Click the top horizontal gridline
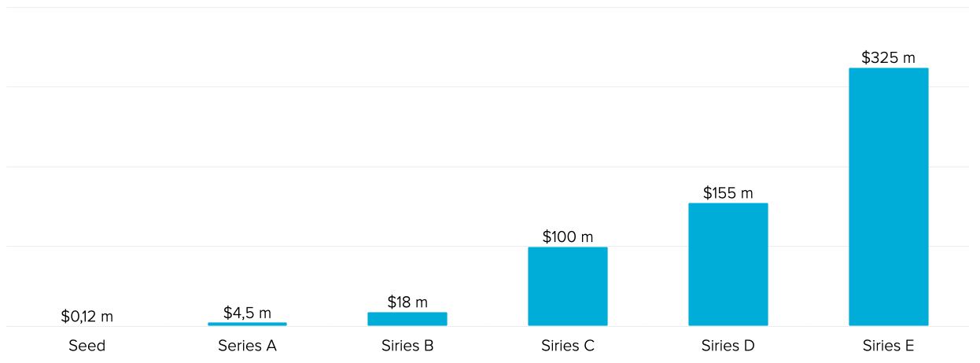Viewport: 980px width, 363px height. [488, 7]
